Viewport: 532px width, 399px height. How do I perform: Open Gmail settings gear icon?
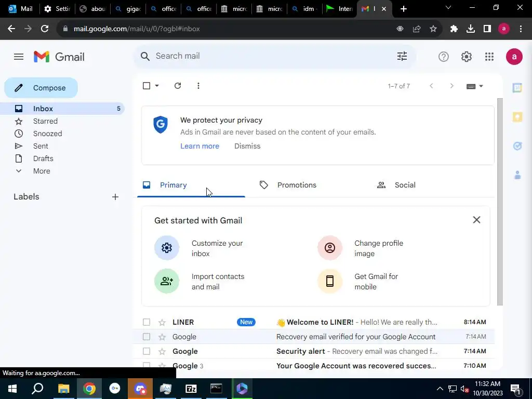[x=466, y=57]
